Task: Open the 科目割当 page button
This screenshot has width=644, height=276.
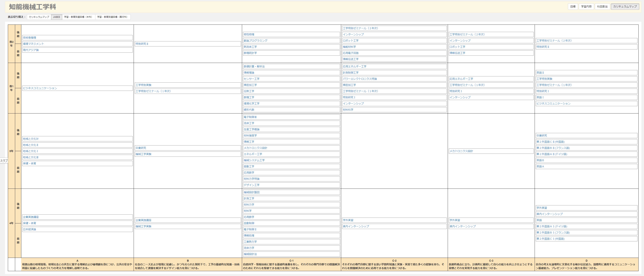Action: (x=602, y=7)
